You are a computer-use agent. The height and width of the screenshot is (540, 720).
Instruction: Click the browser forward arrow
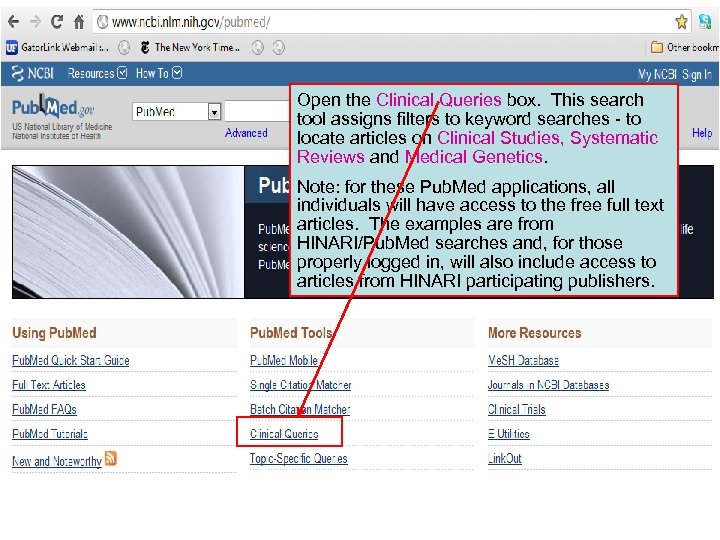click(x=35, y=22)
